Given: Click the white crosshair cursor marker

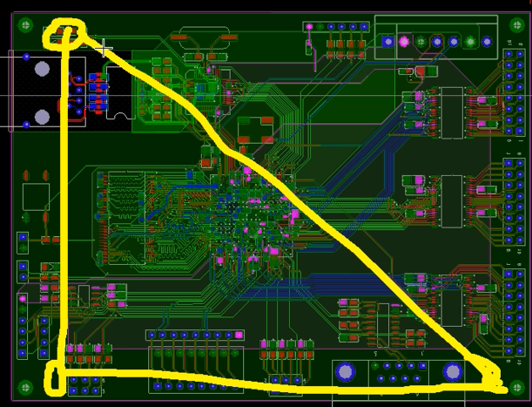Looking at the screenshot, I should click(x=104, y=45).
